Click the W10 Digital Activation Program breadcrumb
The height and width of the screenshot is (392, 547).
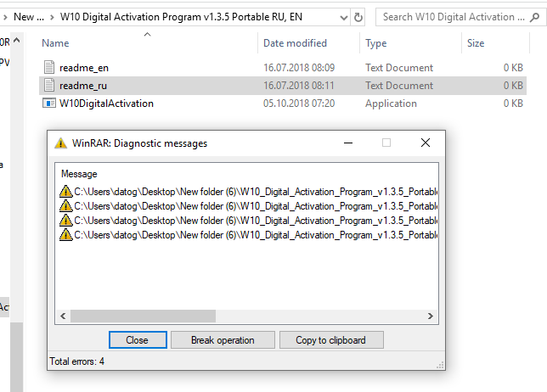coord(181,17)
